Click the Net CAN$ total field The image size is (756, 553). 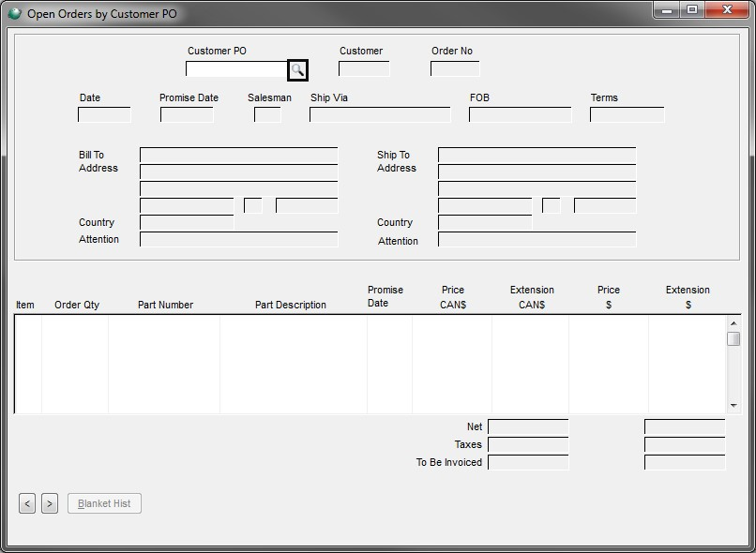[x=528, y=426]
